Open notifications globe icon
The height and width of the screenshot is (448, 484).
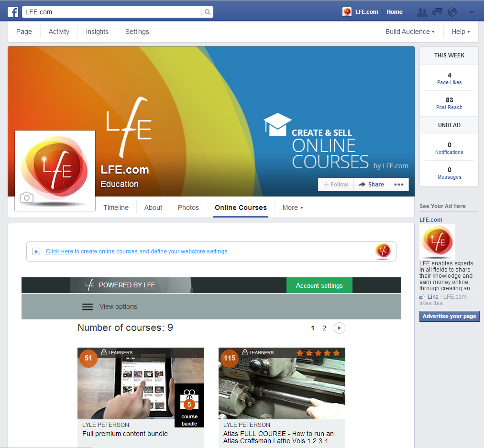(x=452, y=12)
